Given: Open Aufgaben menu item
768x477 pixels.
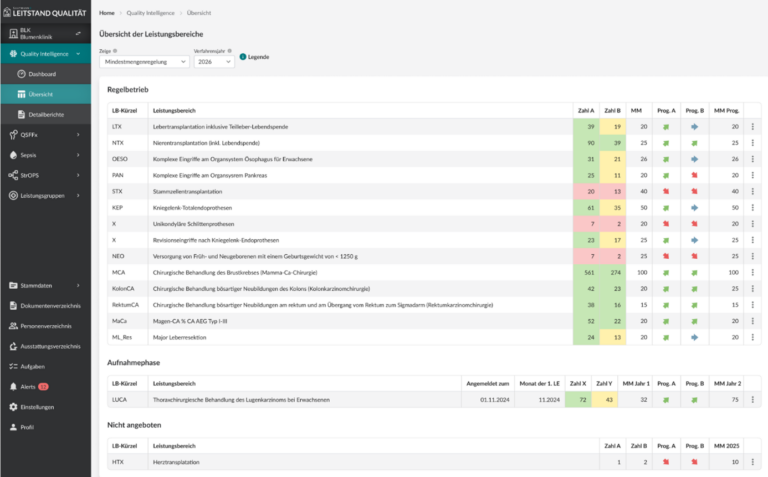Looking at the screenshot, I should tap(46, 366).
